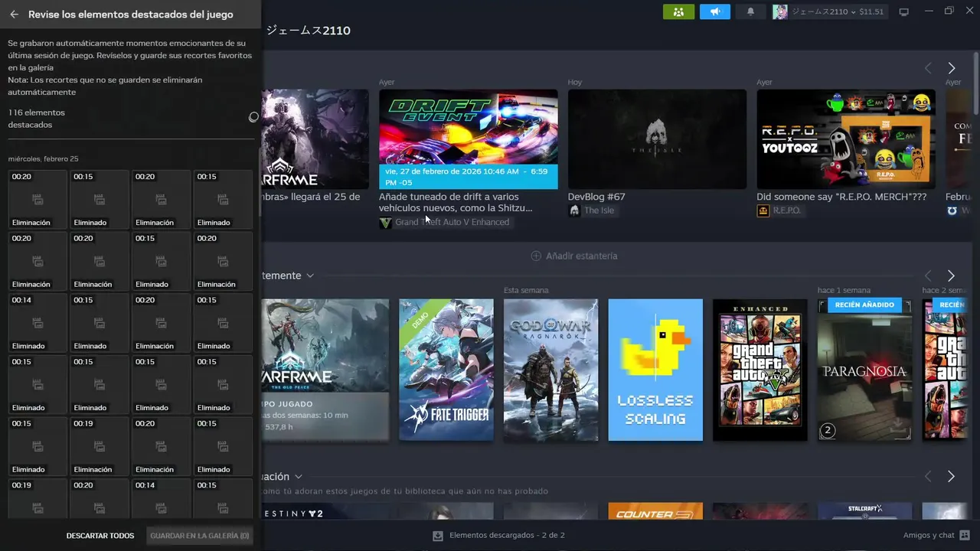Select Grand Theft Auto V Enhanced tile
The height and width of the screenshot is (551, 980).
pos(759,370)
